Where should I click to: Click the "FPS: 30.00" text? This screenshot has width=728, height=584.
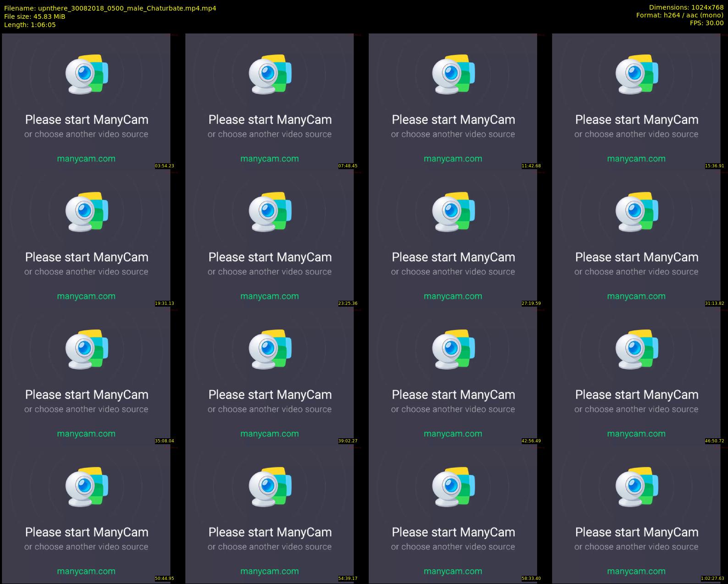(x=707, y=23)
